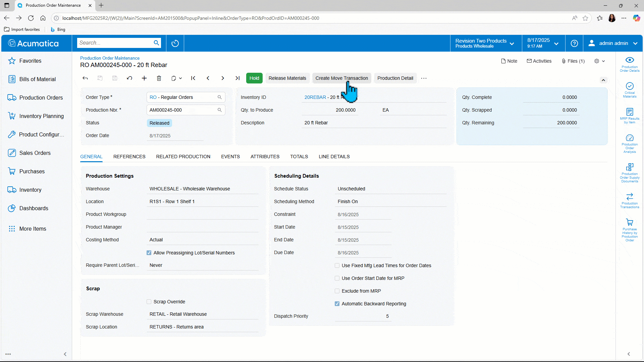Open the RELATED PRODUCTION tab
The image size is (644, 362).
(x=183, y=157)
